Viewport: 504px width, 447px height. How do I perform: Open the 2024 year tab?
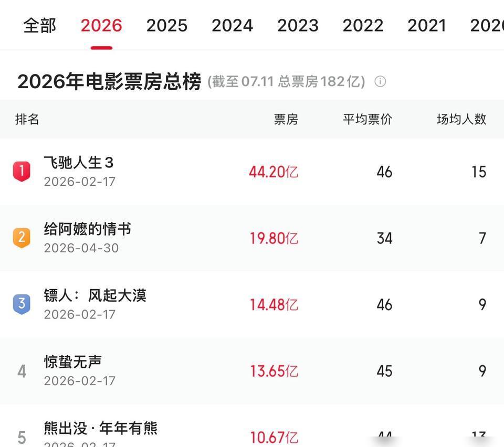(232, 25)
